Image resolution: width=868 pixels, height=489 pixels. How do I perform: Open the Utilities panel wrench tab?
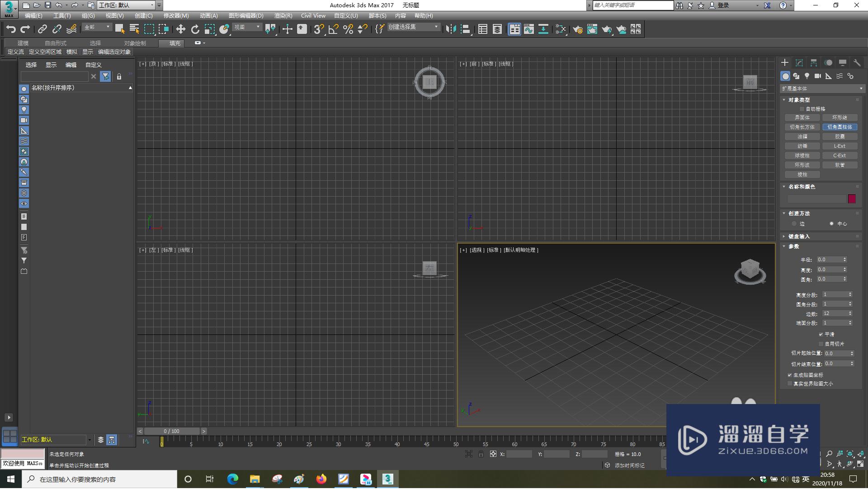pyautogui.click(x=857, y=63)
